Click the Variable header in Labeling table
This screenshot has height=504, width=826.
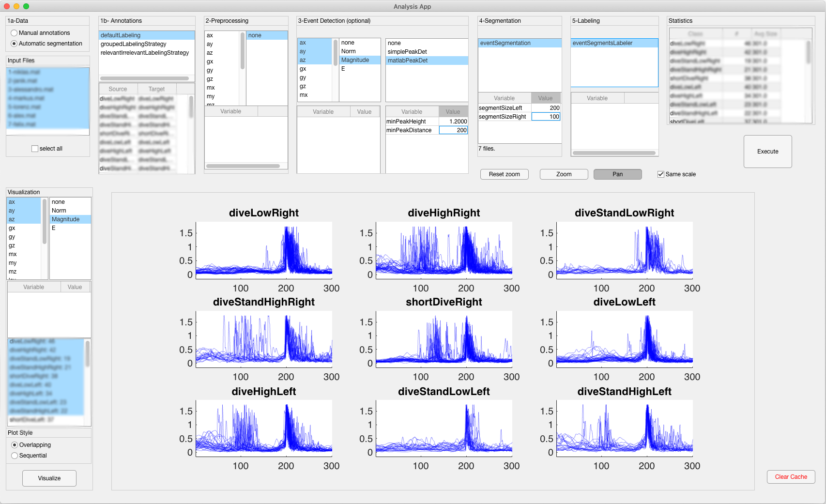point(597,98)
